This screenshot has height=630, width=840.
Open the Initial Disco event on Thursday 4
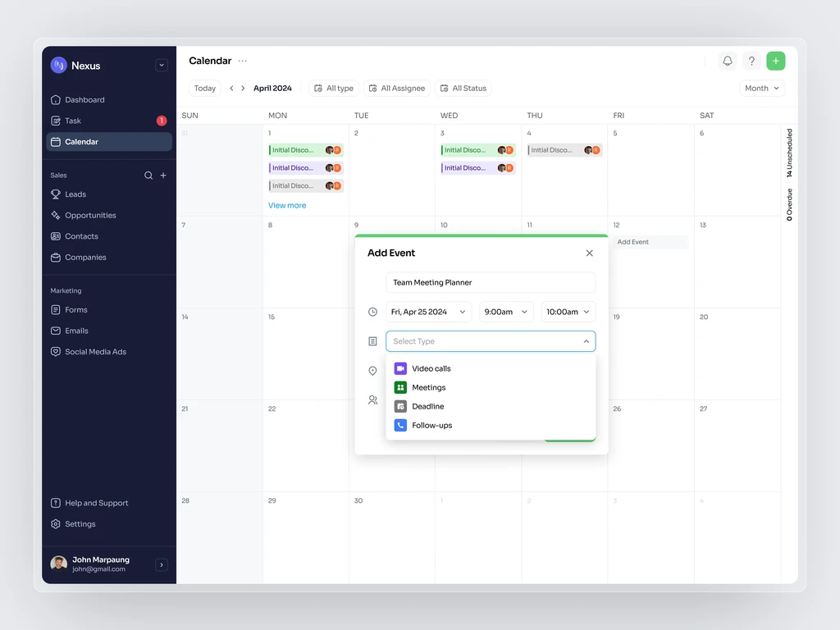[564, 150]
